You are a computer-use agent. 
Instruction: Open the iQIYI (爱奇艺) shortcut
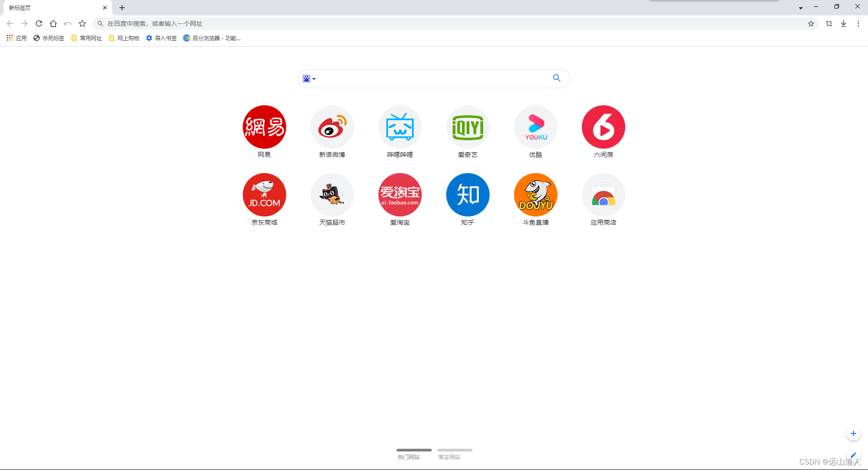pos(468,127)
